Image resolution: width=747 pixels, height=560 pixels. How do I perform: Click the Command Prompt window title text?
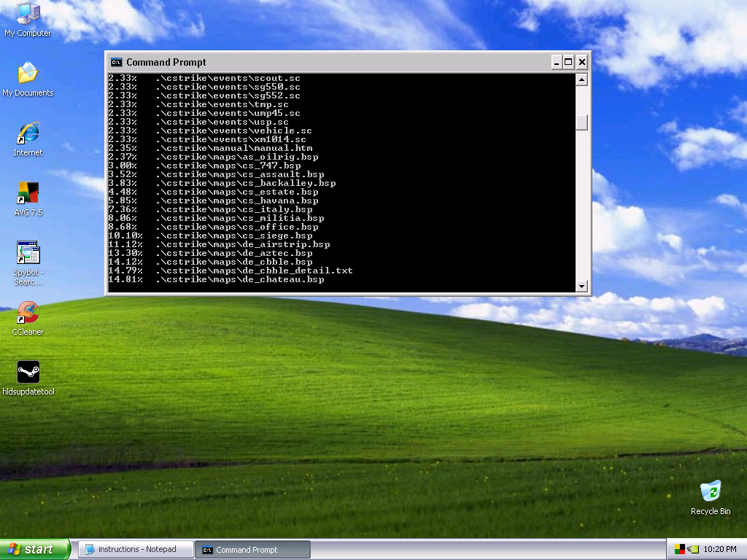point(166,63)
